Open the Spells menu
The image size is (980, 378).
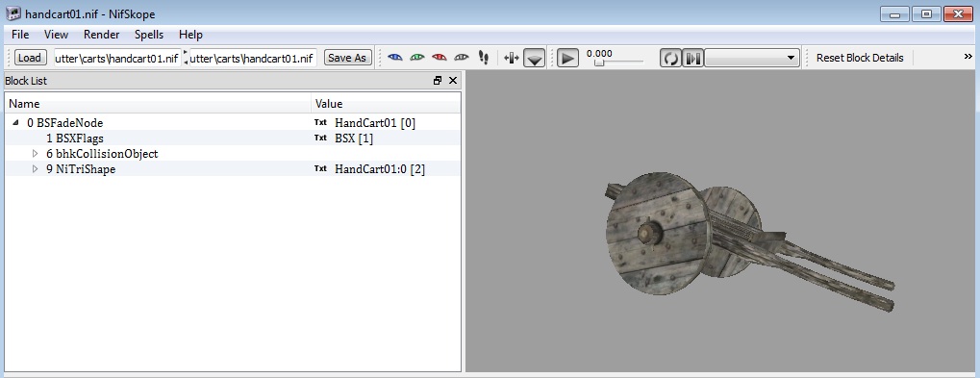click(149, 35)
